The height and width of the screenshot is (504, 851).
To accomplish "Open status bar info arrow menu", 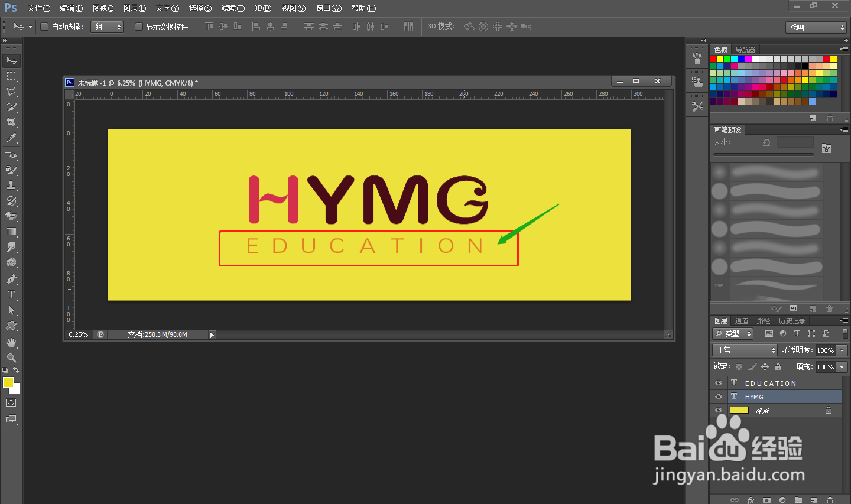I will (212, 335).
